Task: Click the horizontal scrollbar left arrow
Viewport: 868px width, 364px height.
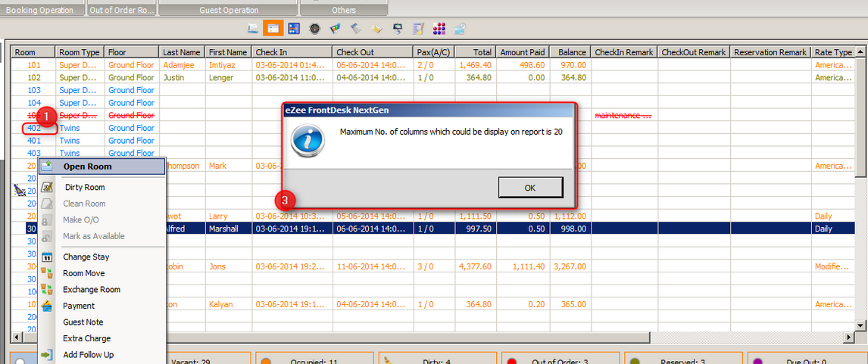Action: pos(17,336)
